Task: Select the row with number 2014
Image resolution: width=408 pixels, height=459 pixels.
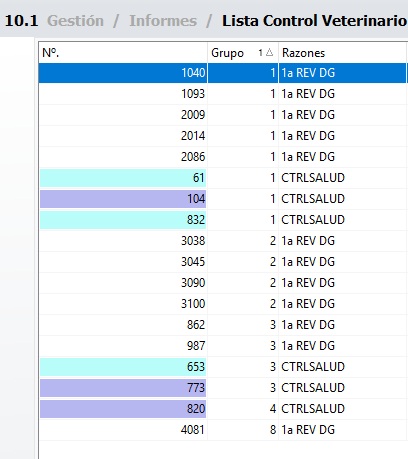Action: [x=223, y=136]
